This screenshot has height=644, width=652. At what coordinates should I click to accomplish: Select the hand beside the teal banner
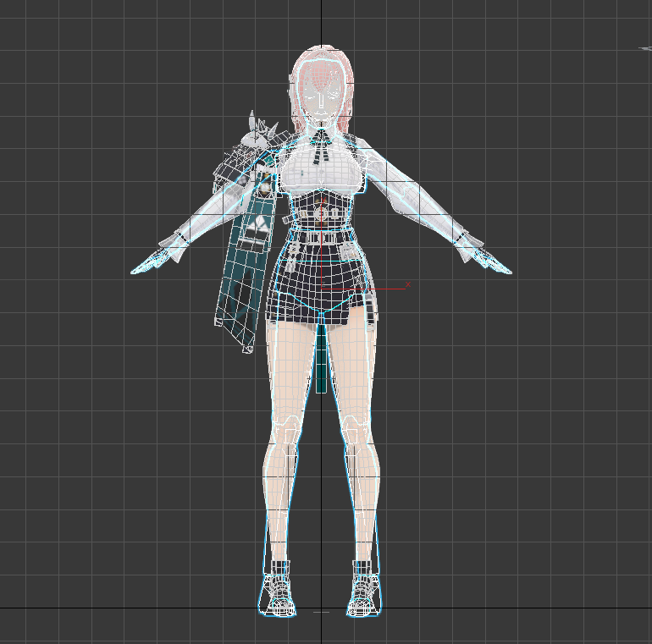[151, 261]
